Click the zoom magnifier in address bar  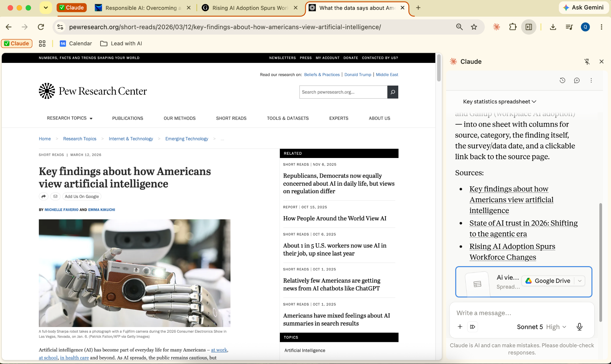tap(459, 27)
